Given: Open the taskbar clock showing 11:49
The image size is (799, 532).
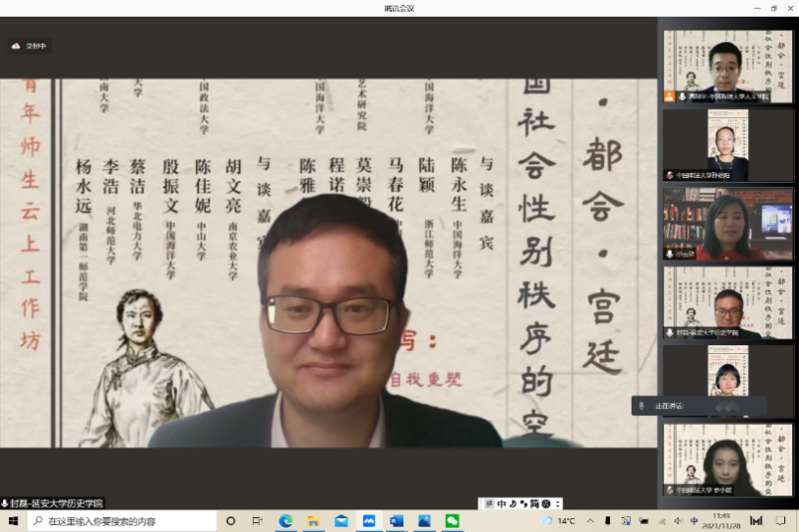Looking at the screenshot, I should (x=720, y=520).
